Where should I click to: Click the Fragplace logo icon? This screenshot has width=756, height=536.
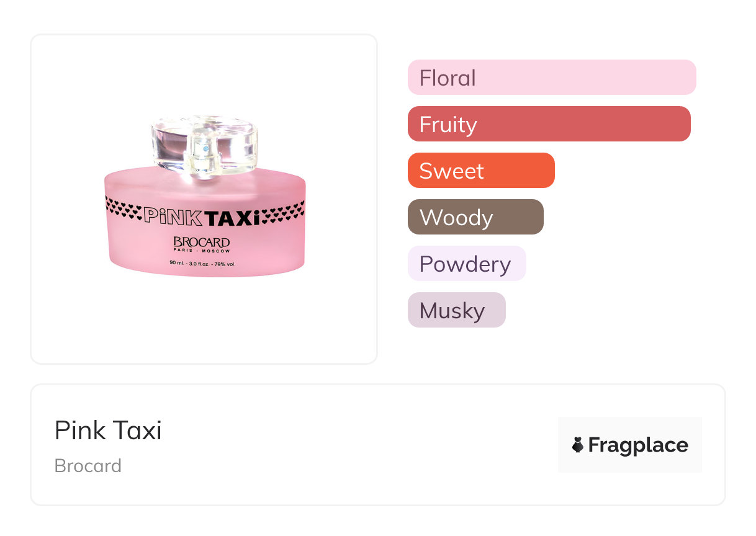578,445
